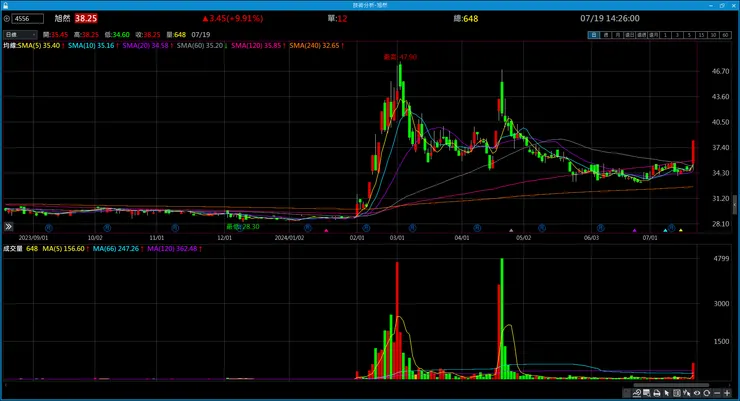The width and height of the screenshot is (740, 401).
Task: Choose the 30-minute interval button
Action: [x=713, y=35]
